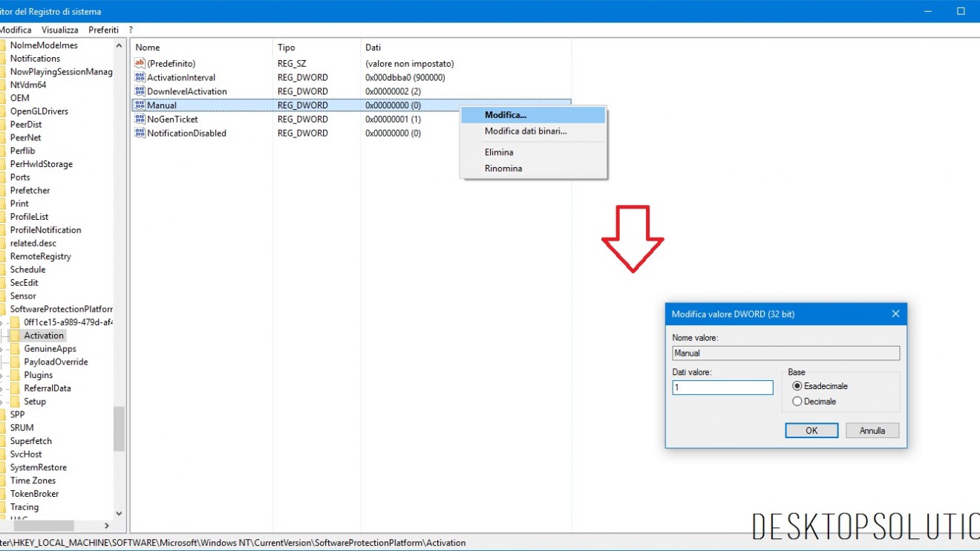Click the DWORD icon next to ActivationInterval
This screenshot has height=551, width=980.
[x=140, y=78]
